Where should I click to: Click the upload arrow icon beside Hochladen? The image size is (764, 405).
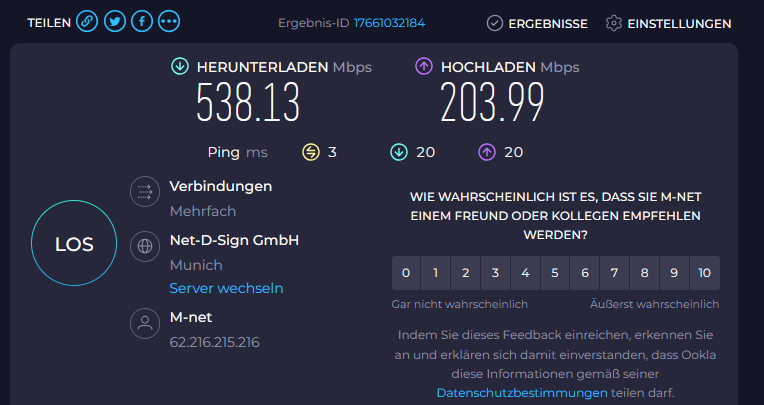tap(424, 66)
